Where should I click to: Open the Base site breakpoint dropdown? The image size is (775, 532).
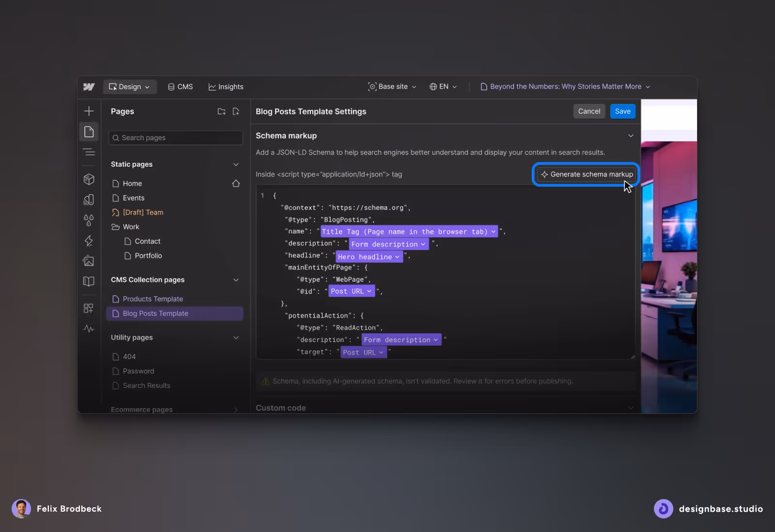point(392,87)
